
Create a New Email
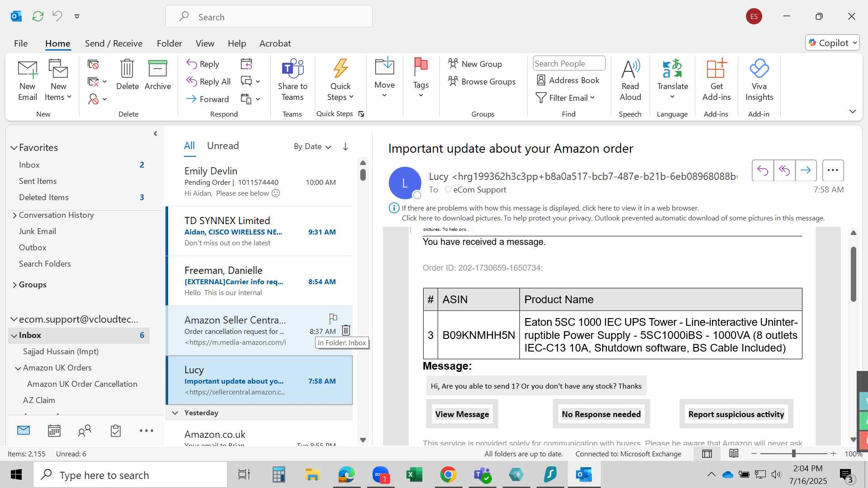28,80
